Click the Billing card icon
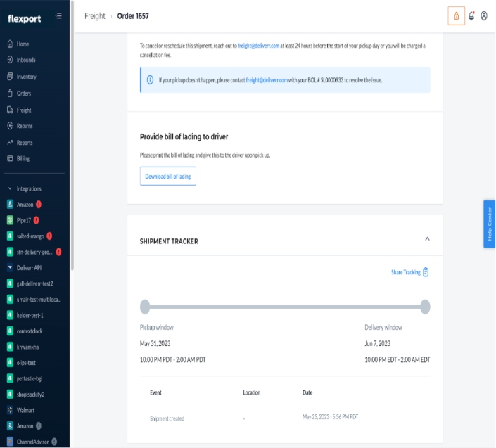 [x=10, y=158]
